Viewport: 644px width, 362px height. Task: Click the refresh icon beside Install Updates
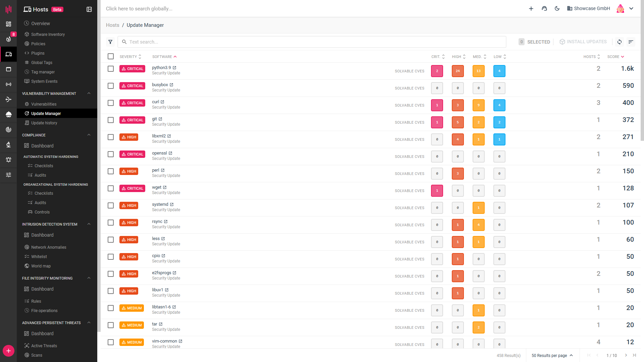[x=620, y=42]
